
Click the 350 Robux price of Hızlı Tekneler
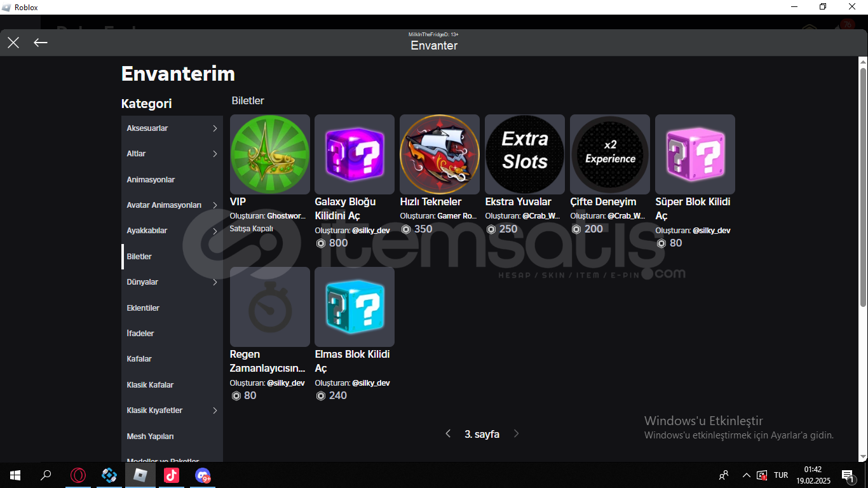click(x=417, y=229)
